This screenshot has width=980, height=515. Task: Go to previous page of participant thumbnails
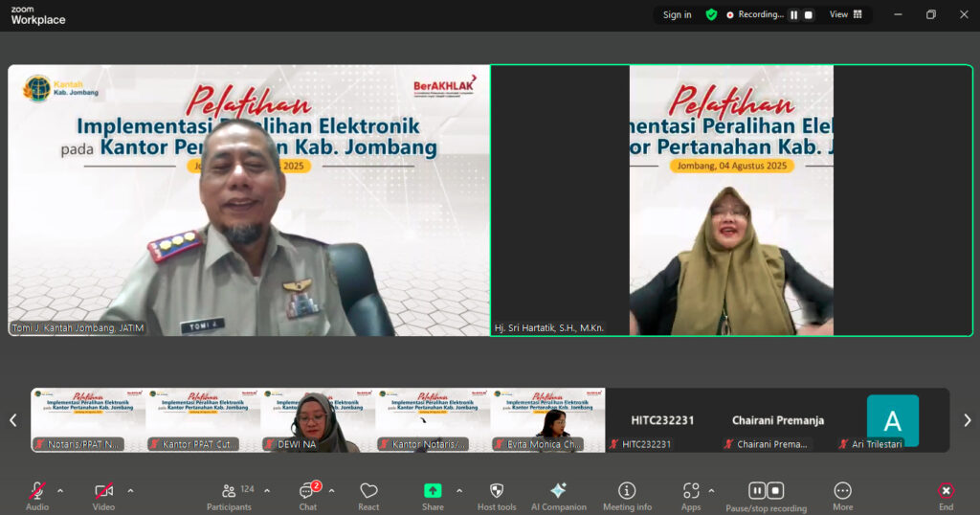pos(13,420)
